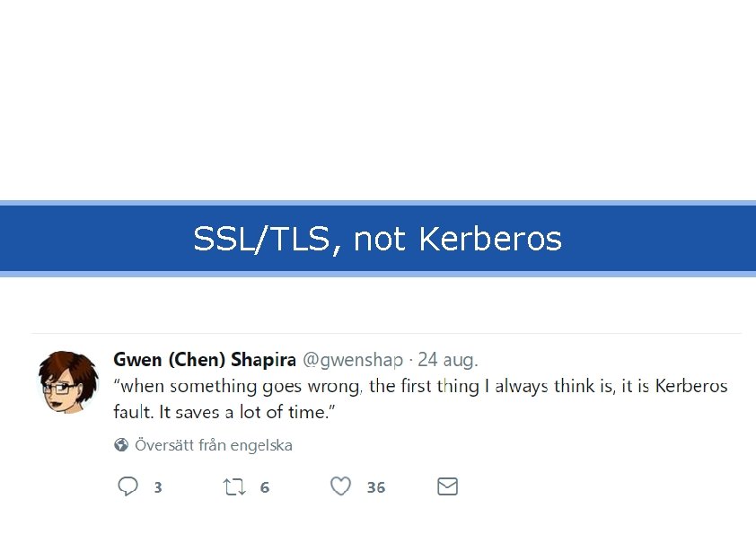This screenshot has height=534, width=756.
Task: Click the @gwenshap handle
Action: coord(352,360)
